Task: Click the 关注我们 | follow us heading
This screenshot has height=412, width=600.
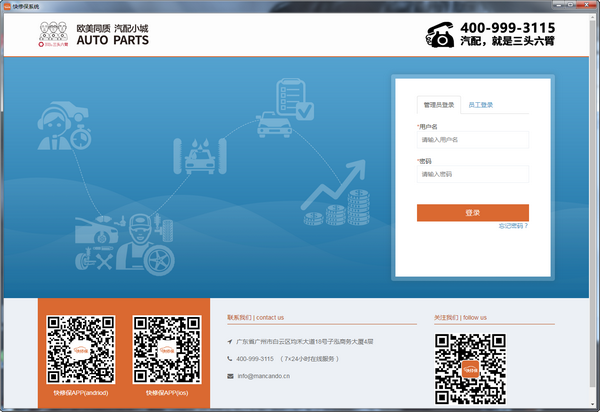Action: 460,318
